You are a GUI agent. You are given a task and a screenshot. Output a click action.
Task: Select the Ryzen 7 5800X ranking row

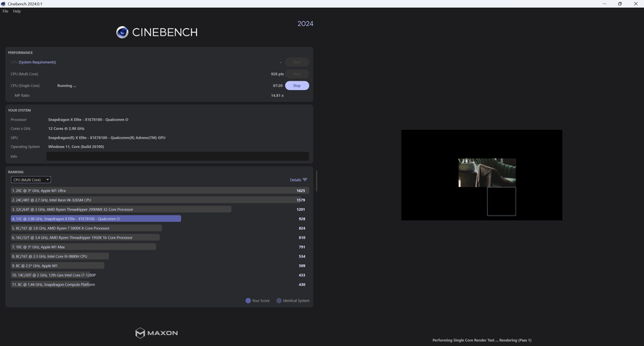coord(160,228)
